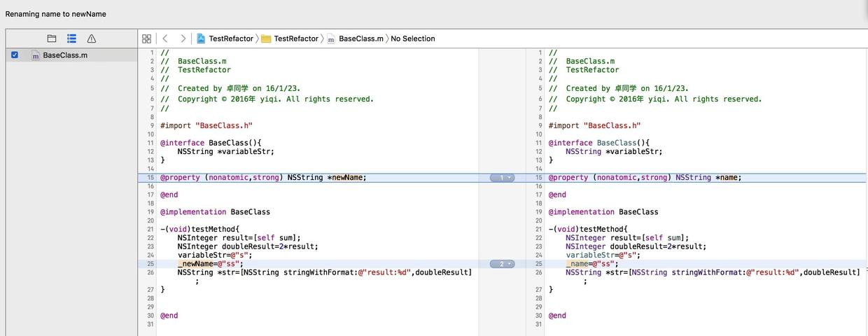Click the _name assignment in right pane

[x=579, y=264]
